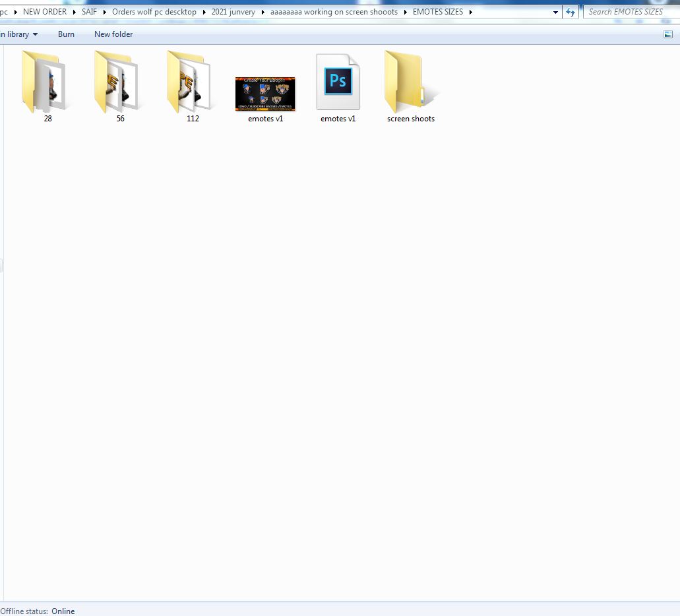Select the emotes v1 image thumbnail

pyautogui.click(x=265, y=94)
